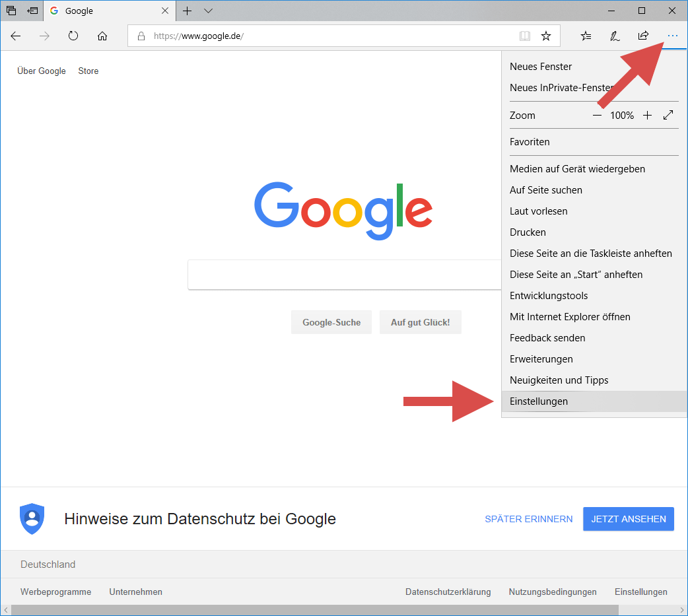Click the Google-Suche button
Screen dimensions: 688x616
click(x=331, y=322)
